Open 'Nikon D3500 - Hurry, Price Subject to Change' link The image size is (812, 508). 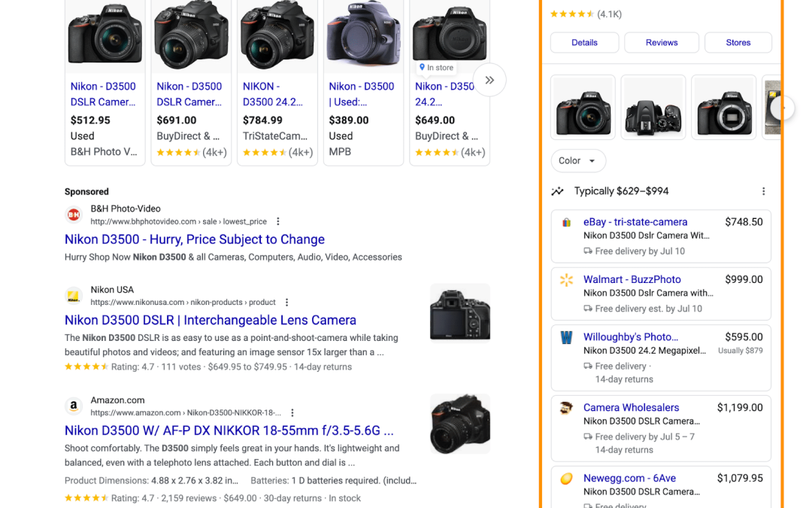(x=195, y=239)
